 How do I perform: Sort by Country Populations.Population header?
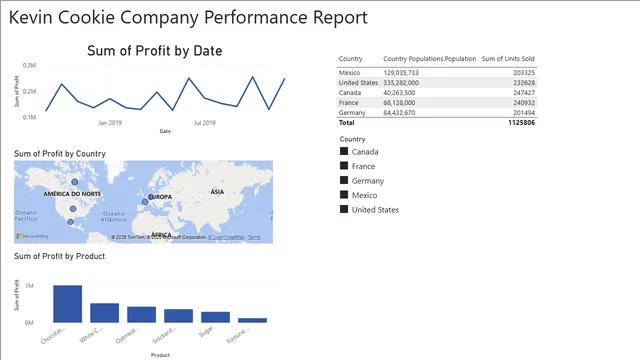429,59
